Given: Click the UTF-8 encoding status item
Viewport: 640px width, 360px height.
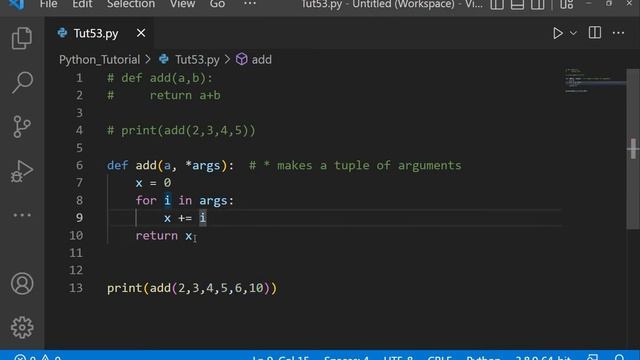Looking at the screenshot, I should (x=398, y=357).
